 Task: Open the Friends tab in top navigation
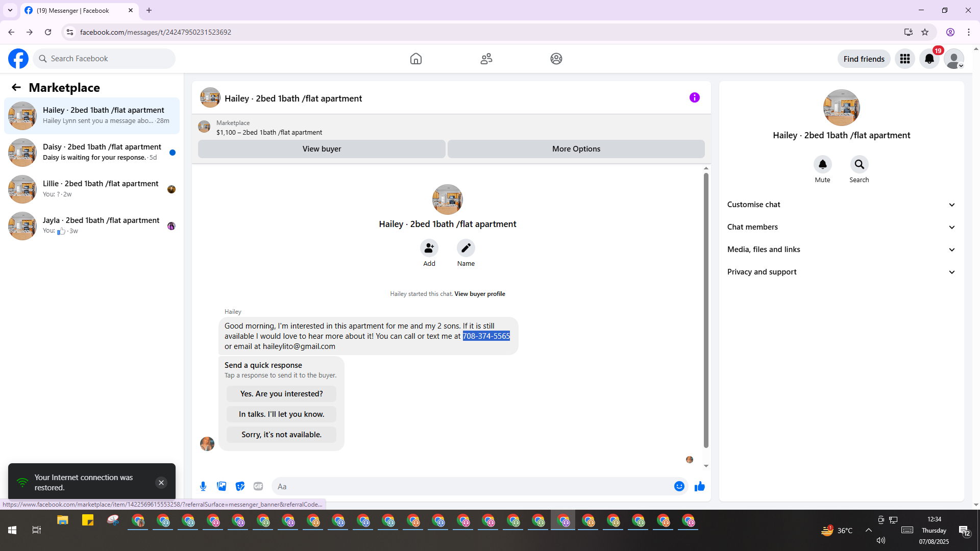point(486,59)
